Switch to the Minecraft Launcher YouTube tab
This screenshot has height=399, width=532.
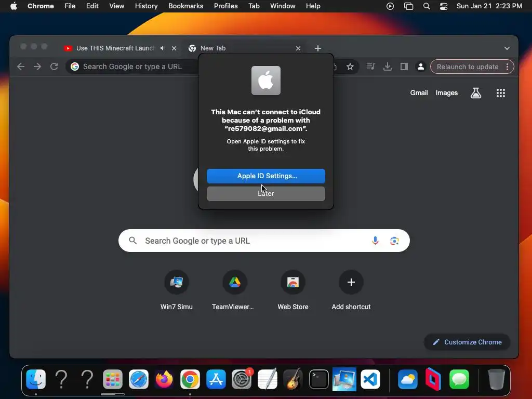click(115, 48)
